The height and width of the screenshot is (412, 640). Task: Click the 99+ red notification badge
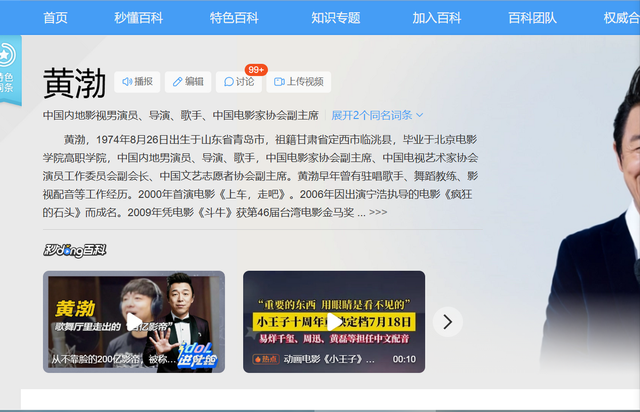point(256,70)
